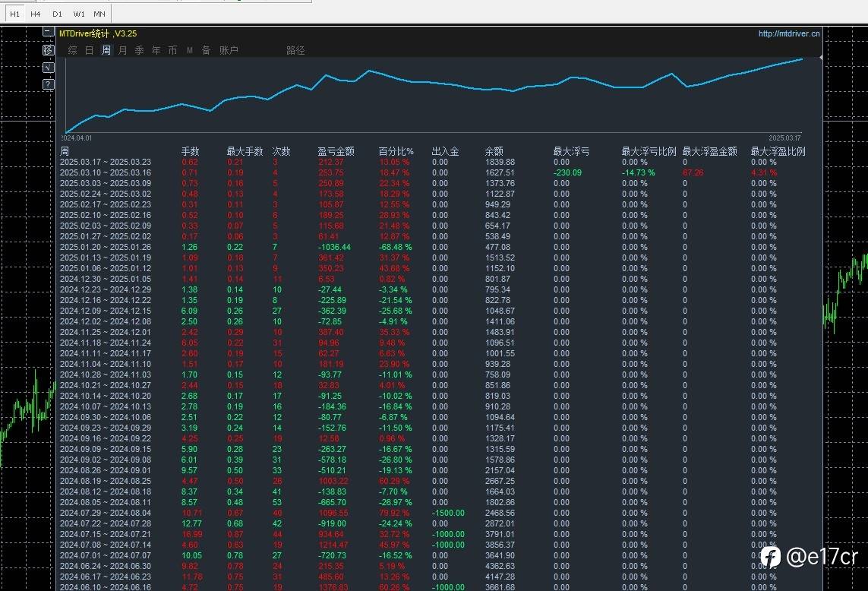The height and width of the screenshot is (591, 868).
Task: Switch to the 月 monthly statistics tab
Action: (x=123, y=50)
